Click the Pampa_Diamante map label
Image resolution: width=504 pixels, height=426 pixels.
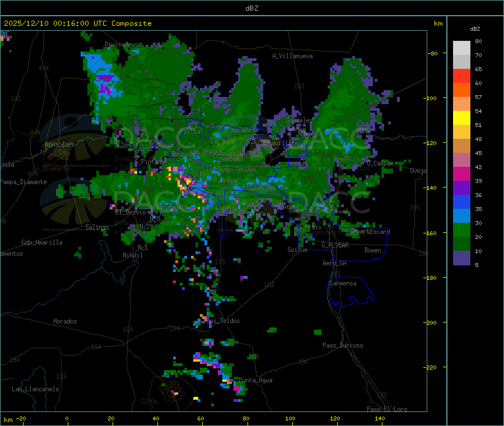click(24, 182)
